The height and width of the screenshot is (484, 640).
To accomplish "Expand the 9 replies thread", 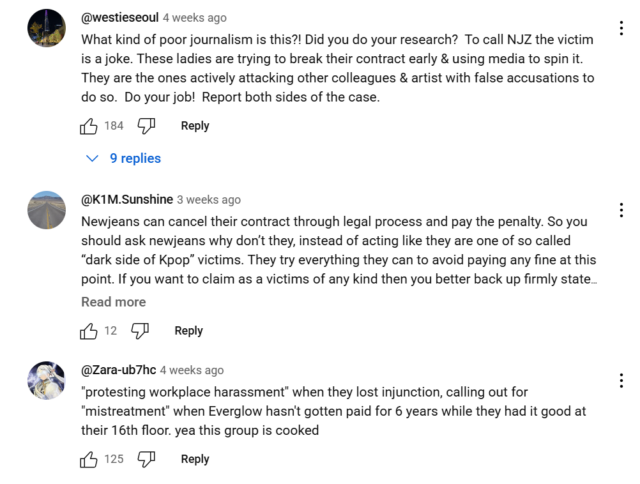I will tap(124, 158).
